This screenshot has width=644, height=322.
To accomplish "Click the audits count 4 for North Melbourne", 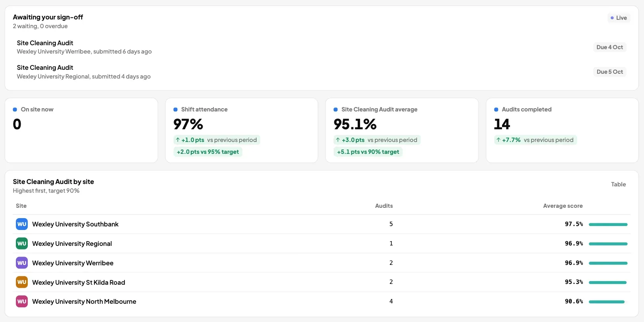I will tap(391, 301).
